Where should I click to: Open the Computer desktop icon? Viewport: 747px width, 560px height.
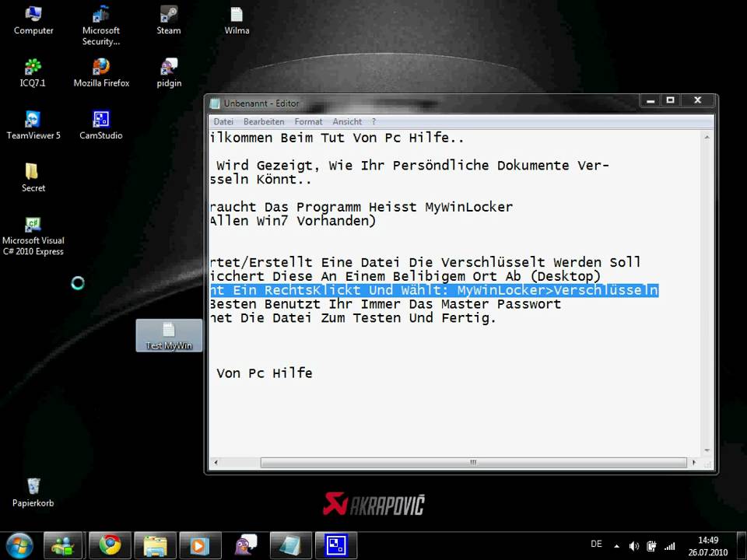tap(33, 20)
